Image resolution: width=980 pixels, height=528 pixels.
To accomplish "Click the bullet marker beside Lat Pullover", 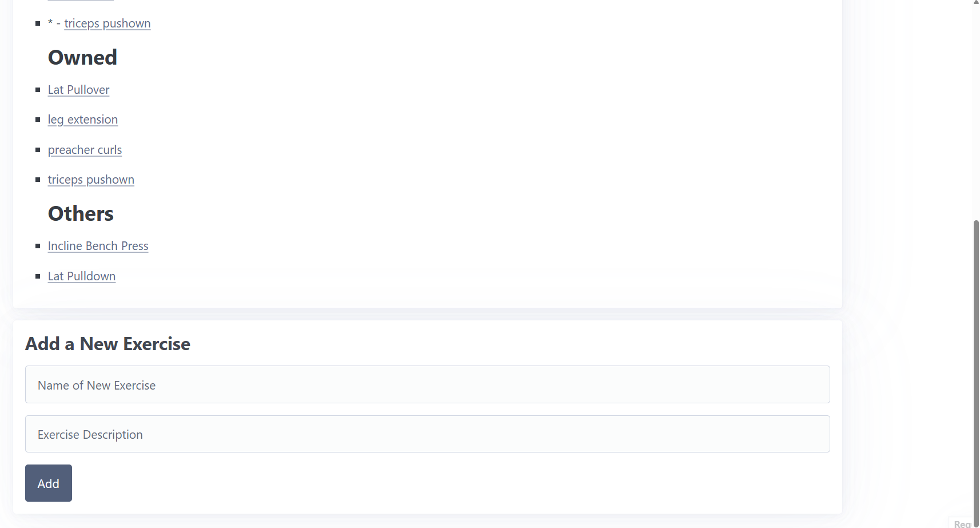I will pyautogui.click(x=38, y=90).
